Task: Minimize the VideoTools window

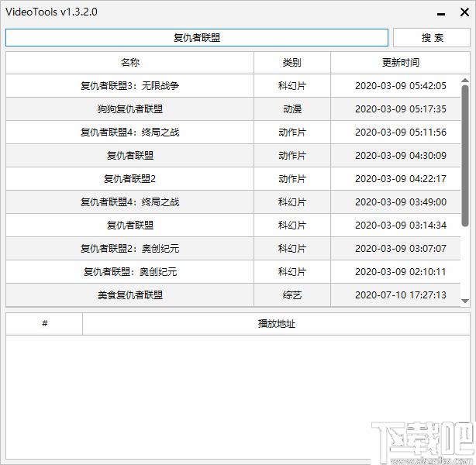Action: [441, 14]
